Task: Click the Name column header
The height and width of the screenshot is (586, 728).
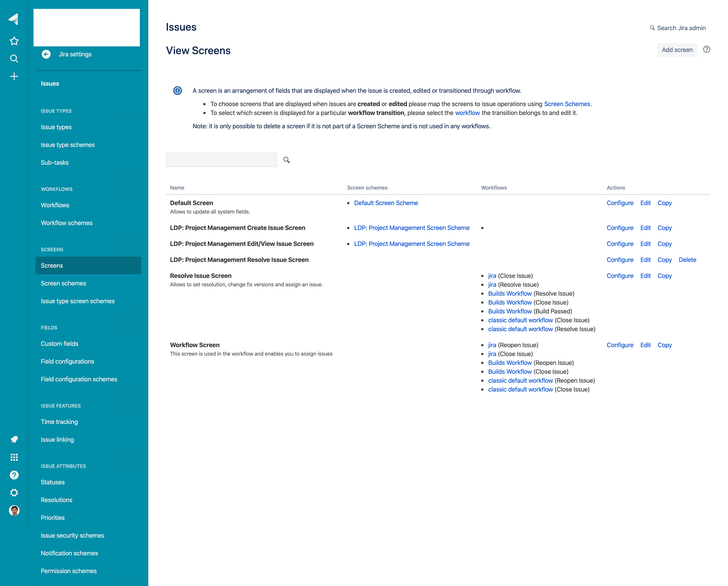Action: tap(177, 188)
